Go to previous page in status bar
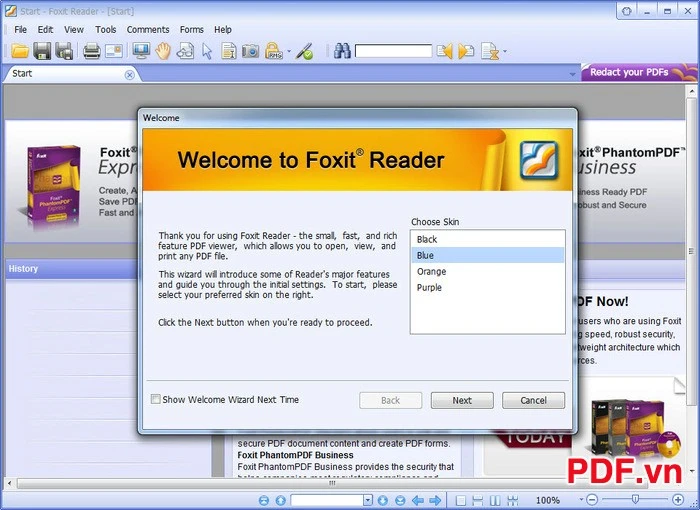700x510 pixels. click(x=280, y=500)
